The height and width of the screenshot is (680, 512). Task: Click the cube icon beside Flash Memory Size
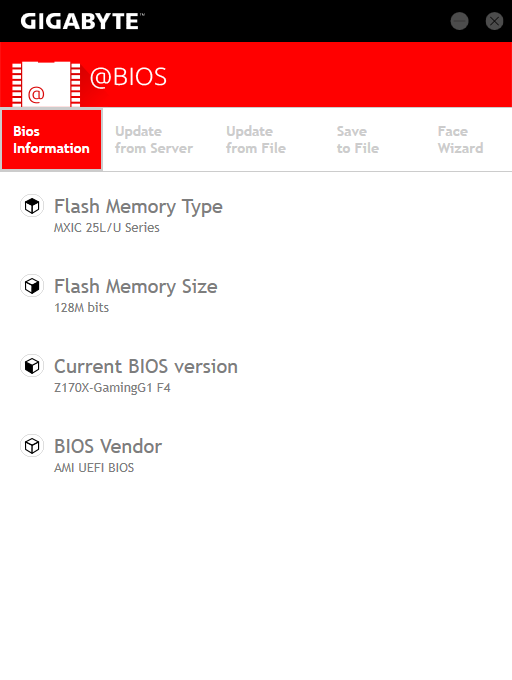point(32,286)
